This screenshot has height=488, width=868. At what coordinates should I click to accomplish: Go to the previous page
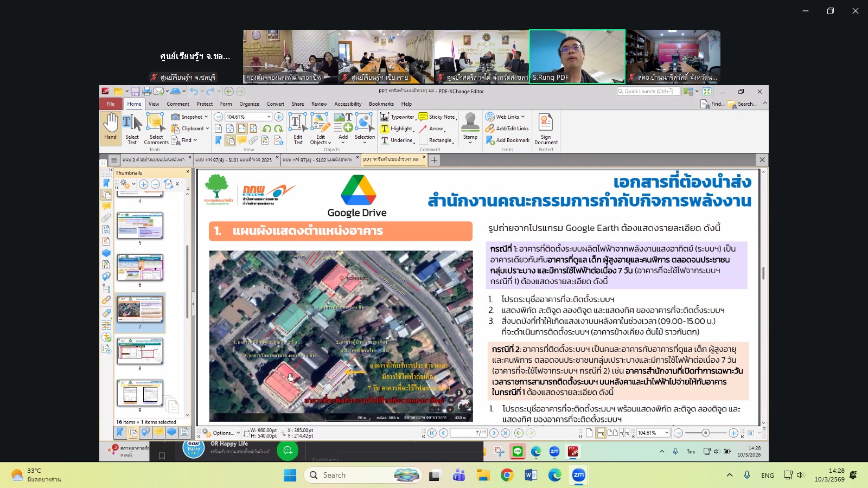444,433
